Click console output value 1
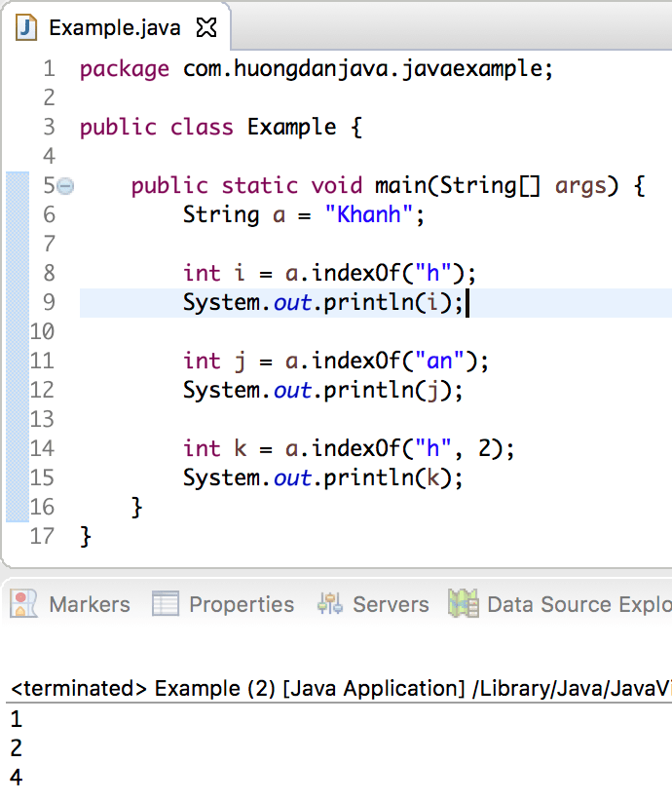Image resolution: width=672 pixels, height=801 pixels. point(17,719)
